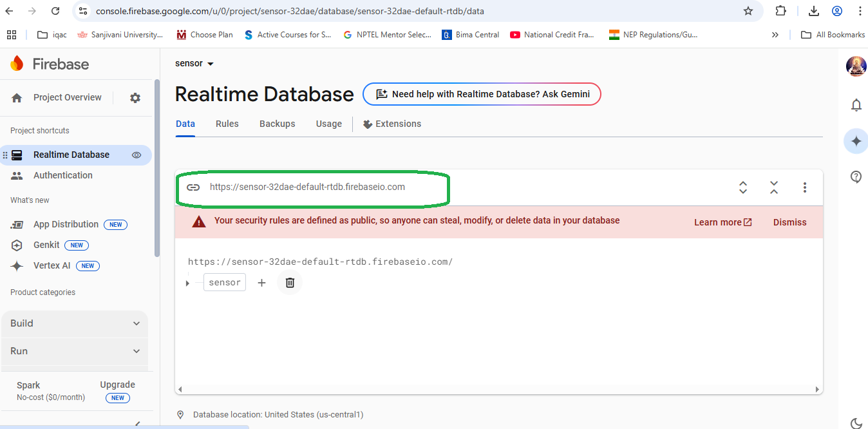This screenshot has width=868, height=429.
Task: Show more bookmarks chevron
Action: [x=775, y=35]
